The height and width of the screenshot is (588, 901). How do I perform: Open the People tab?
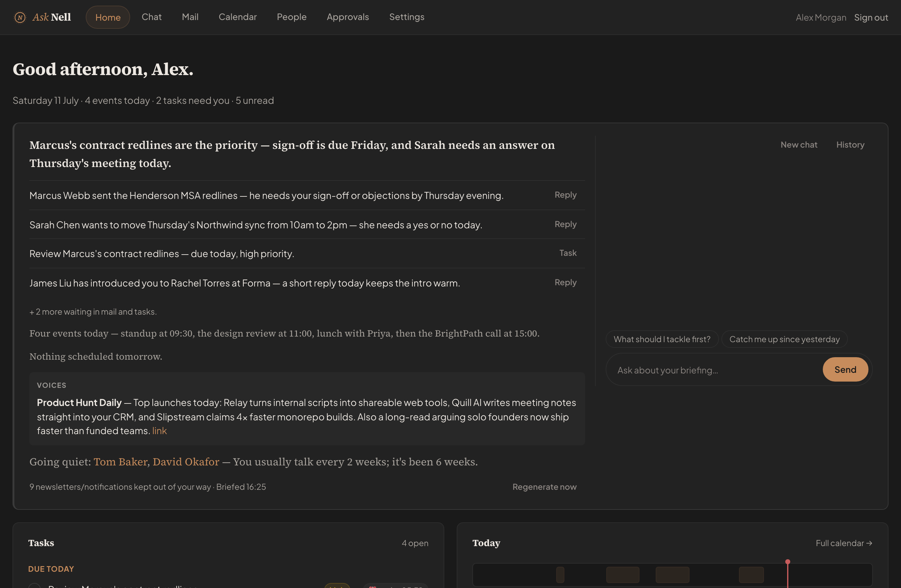pos(292,17)
